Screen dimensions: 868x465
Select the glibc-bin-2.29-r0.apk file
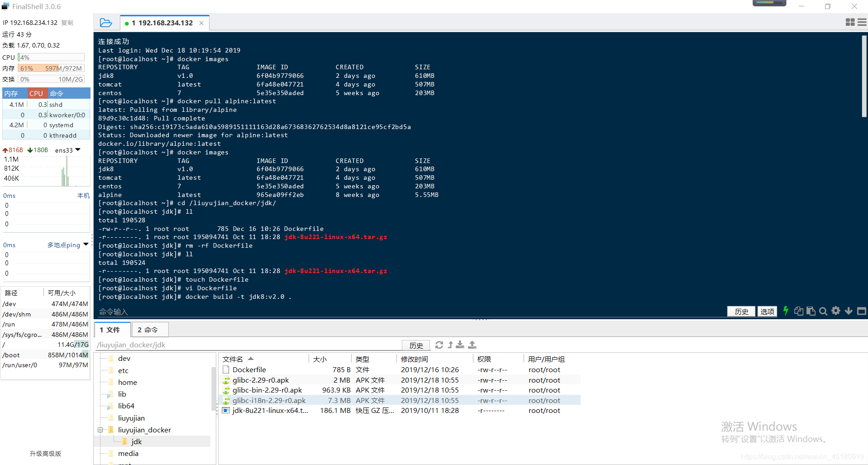(400, 390)
